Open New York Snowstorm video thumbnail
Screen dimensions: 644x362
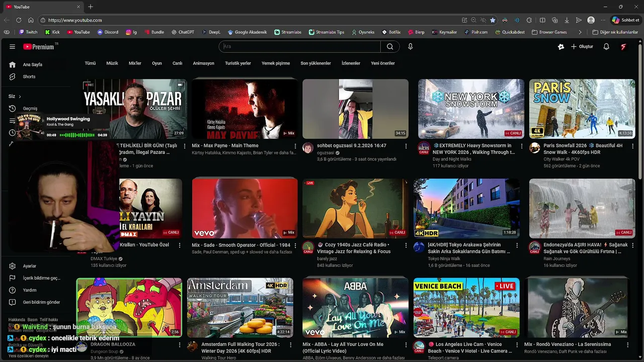471,109
